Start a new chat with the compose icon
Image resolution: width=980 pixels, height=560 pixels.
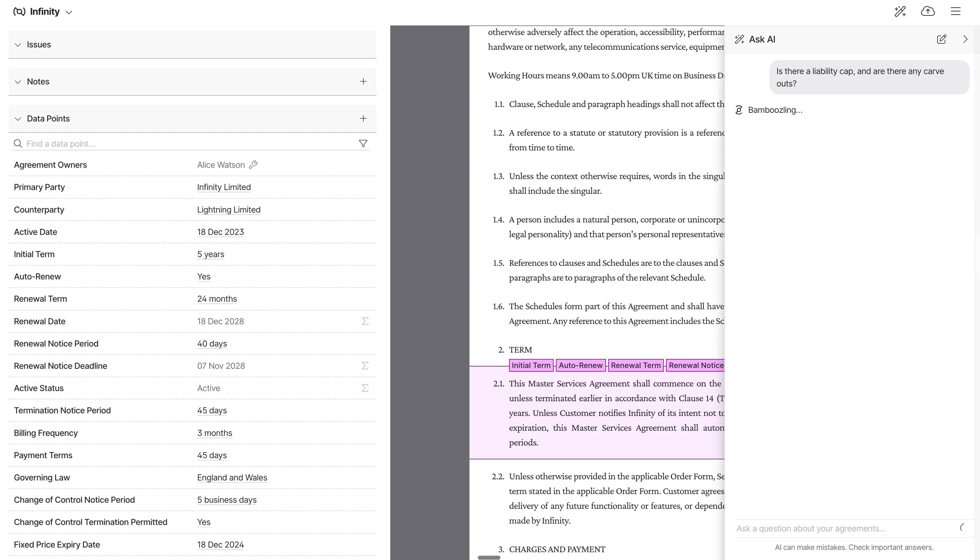pos(941,39)
